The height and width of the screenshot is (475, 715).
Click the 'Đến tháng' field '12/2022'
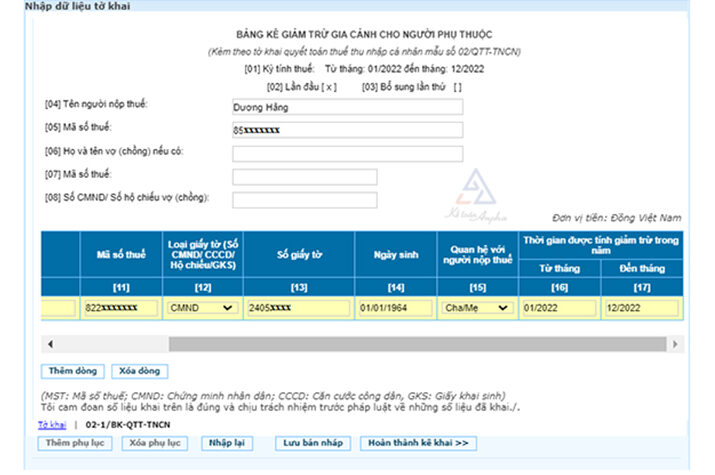(x=642, y=308)
